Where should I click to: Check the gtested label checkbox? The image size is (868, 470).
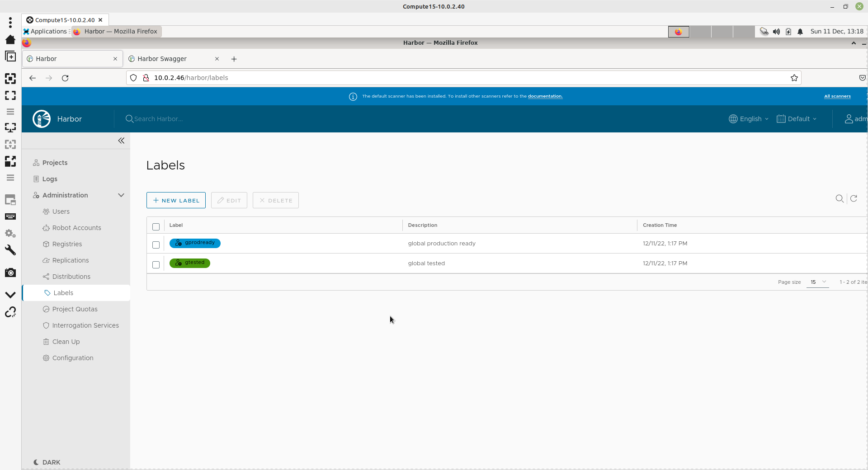(x=156, y=265)
